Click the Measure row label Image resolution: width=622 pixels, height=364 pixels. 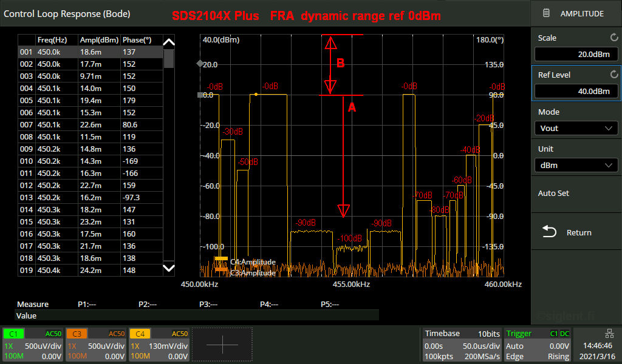(33, 304)
